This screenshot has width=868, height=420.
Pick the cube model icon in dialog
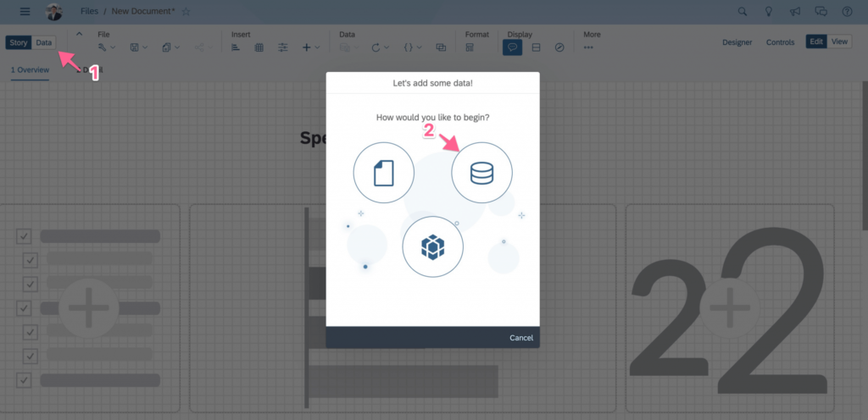coord(432,246)
